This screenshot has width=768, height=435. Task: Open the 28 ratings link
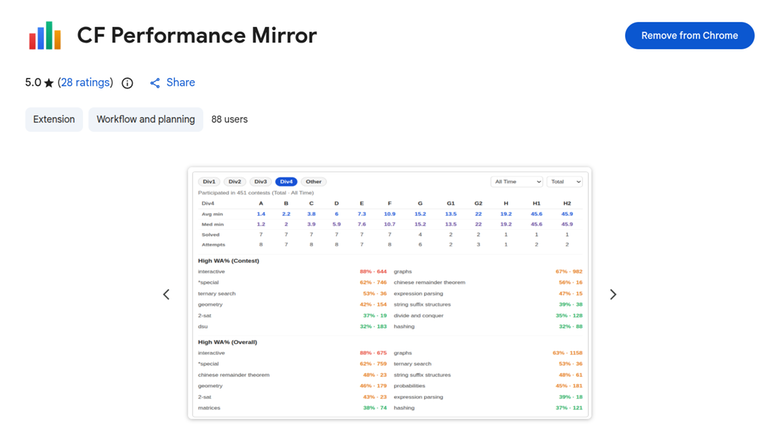(x=85, y=82)
